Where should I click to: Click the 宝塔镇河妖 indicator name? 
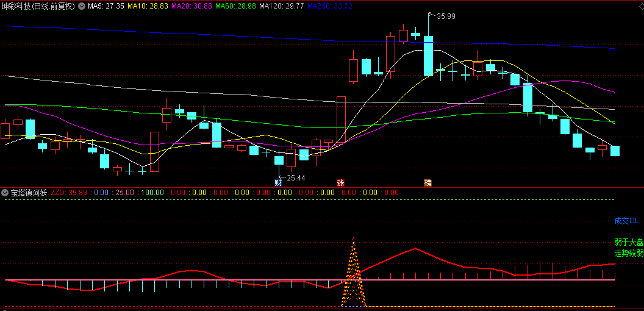pyautogui.click(x=29, y=192)
